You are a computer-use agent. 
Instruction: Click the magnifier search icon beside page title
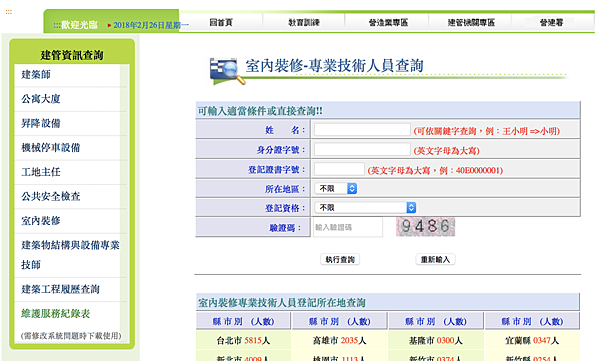227,71
